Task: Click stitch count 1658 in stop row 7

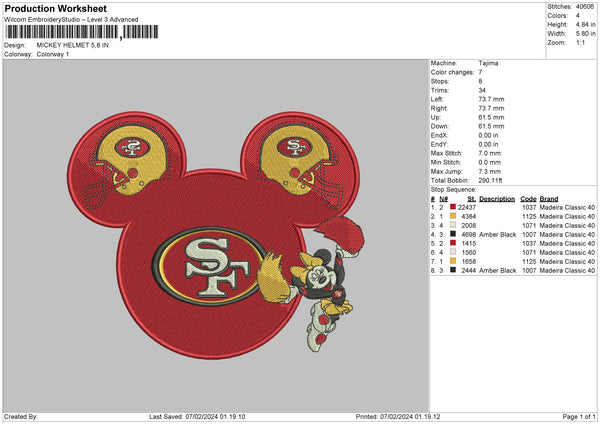Action: click(x=469, y=261)
